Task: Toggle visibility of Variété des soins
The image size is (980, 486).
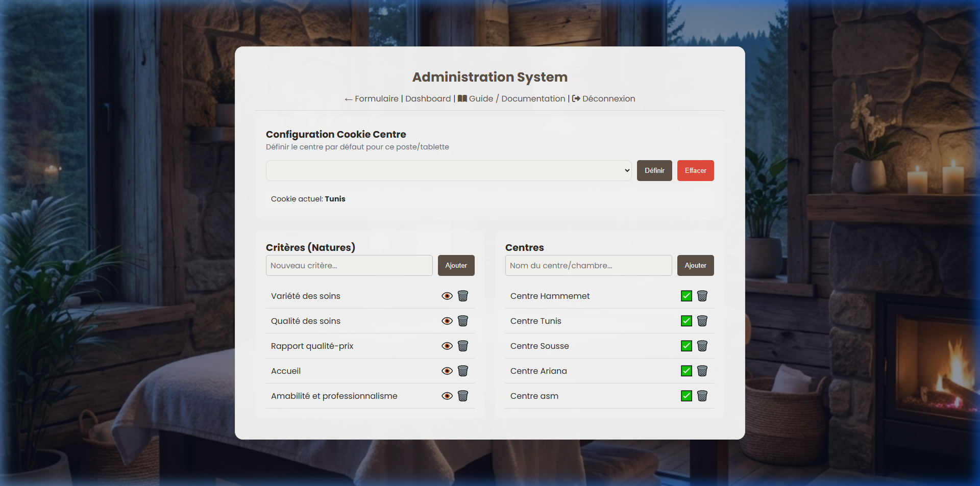Action: 447,296
